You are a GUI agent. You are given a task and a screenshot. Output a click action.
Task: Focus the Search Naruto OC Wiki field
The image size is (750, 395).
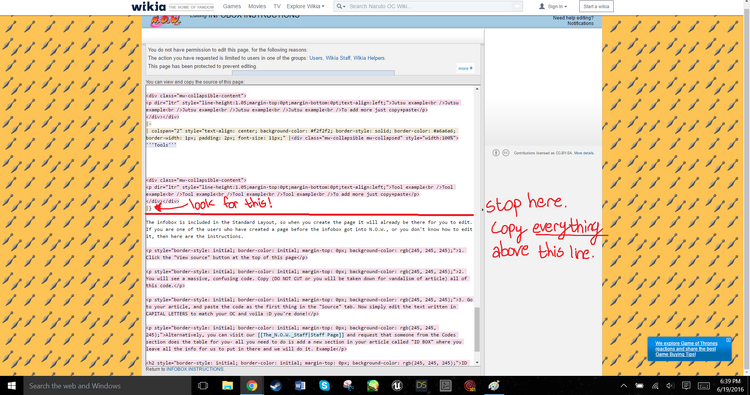[430, 6]
